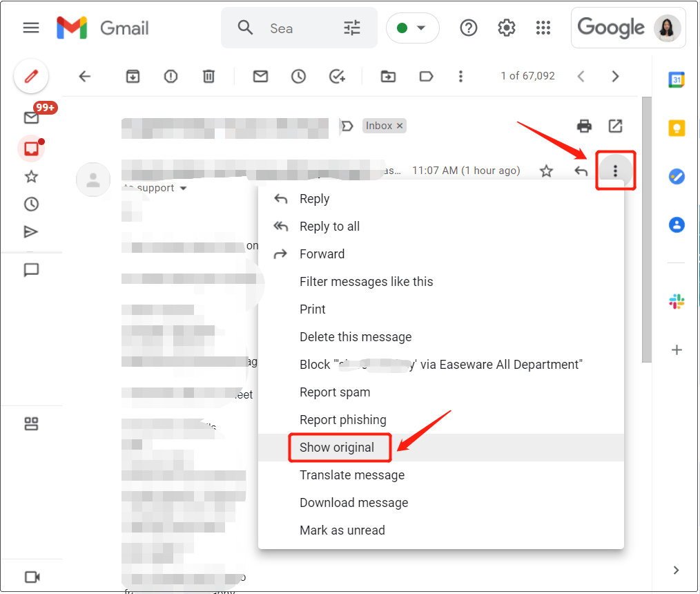700x594 pixels.
Task: Choose Report phishing
Action: pos(440,420)
